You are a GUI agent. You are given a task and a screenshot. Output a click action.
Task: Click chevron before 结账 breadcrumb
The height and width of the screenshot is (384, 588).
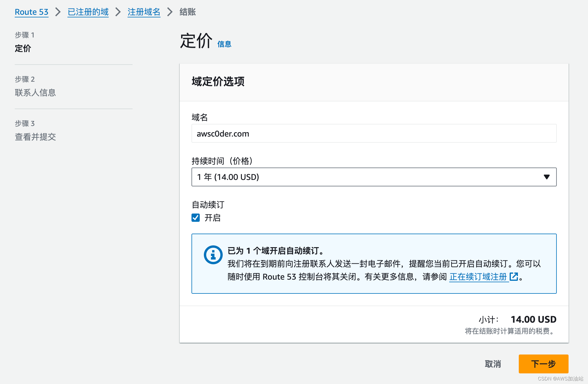pyautogui.click(x=170, y=12)
